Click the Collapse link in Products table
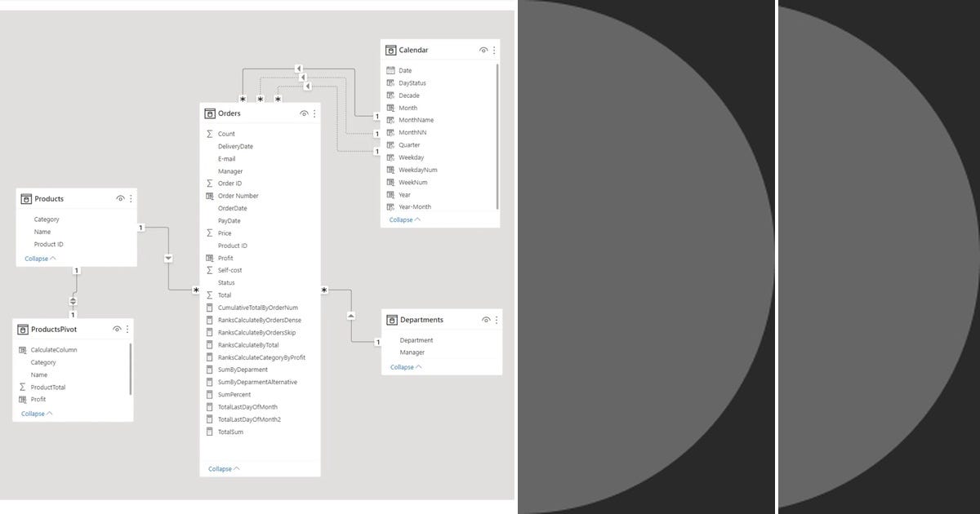Screen dimensions: 980x514 click(x=36, y=258)
